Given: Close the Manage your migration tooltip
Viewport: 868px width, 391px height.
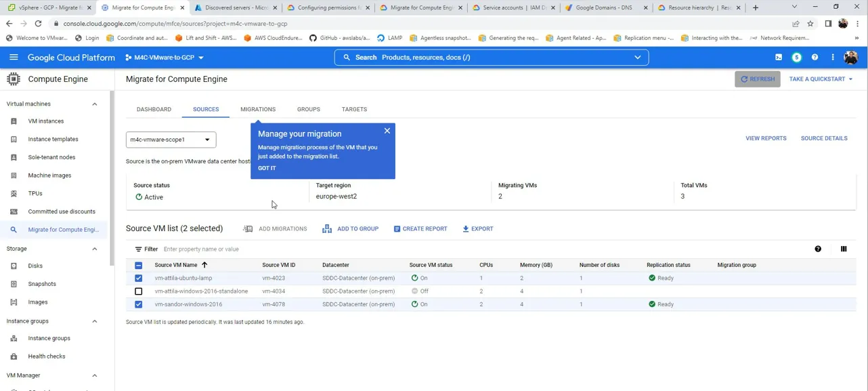Looking at the screenshot, I should (387, 131).
